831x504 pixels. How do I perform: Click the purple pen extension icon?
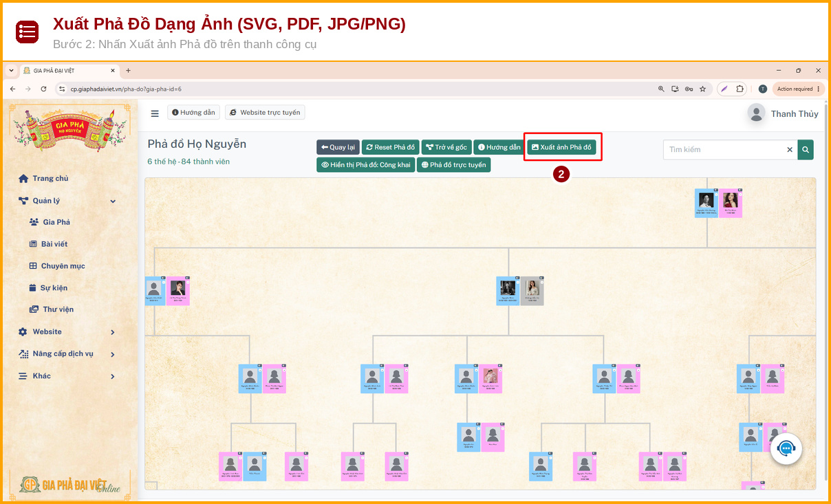724,89
